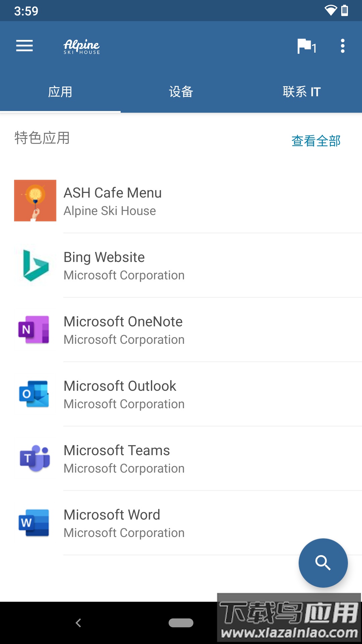Switch to the 应用 tab
The width and height of the screenshot is (362, 644).
pyautogui.click(x=60, y=92)
